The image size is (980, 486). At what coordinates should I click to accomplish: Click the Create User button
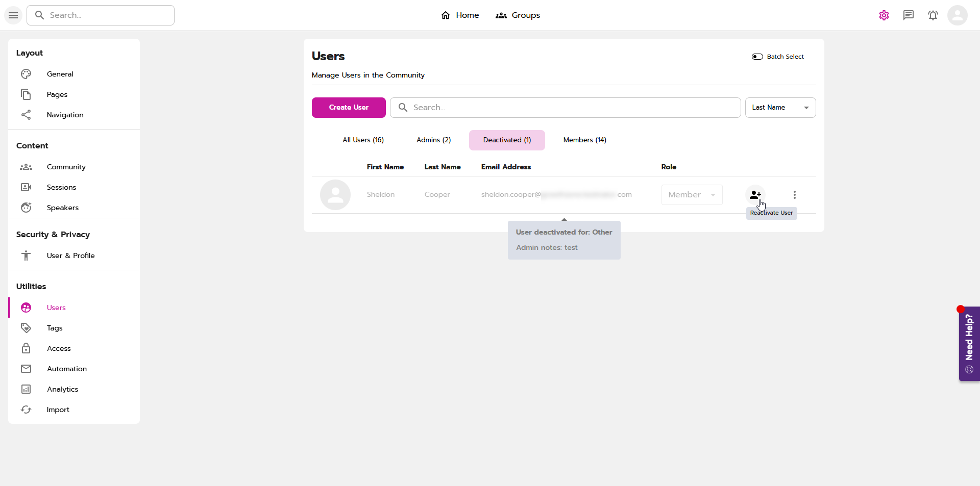point(349,108)
